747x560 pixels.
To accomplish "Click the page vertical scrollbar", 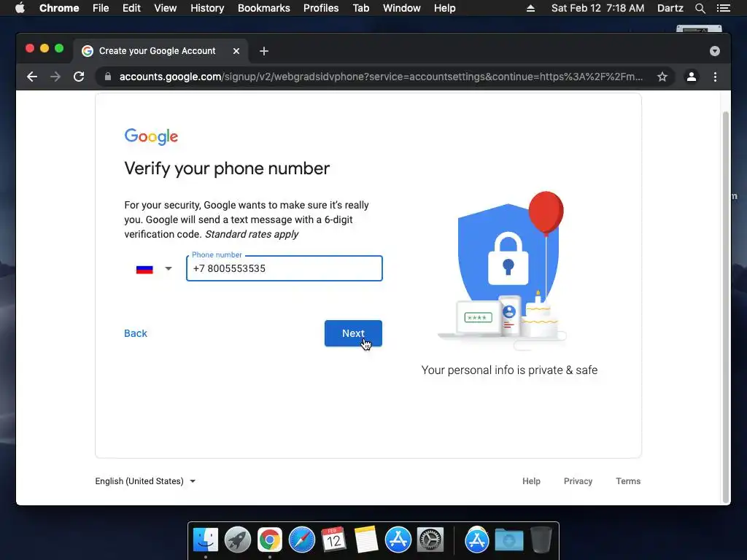I will [x=726, y=307].
